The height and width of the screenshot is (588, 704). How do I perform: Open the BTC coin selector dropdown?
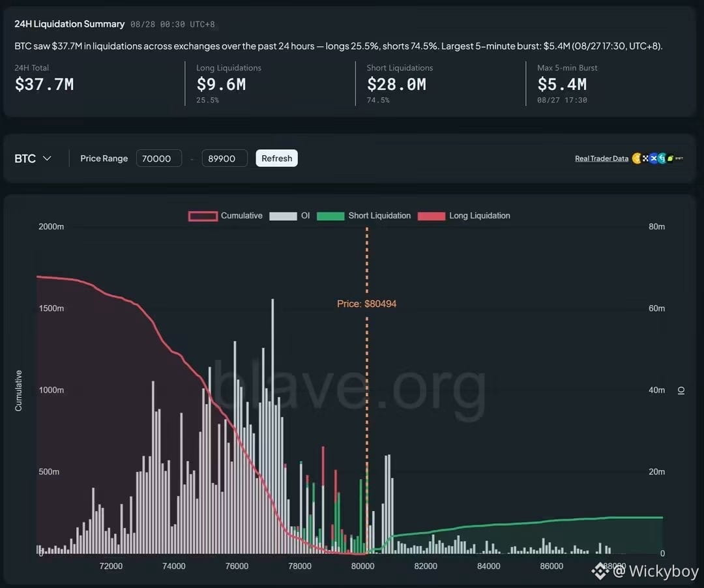[33, 158]
